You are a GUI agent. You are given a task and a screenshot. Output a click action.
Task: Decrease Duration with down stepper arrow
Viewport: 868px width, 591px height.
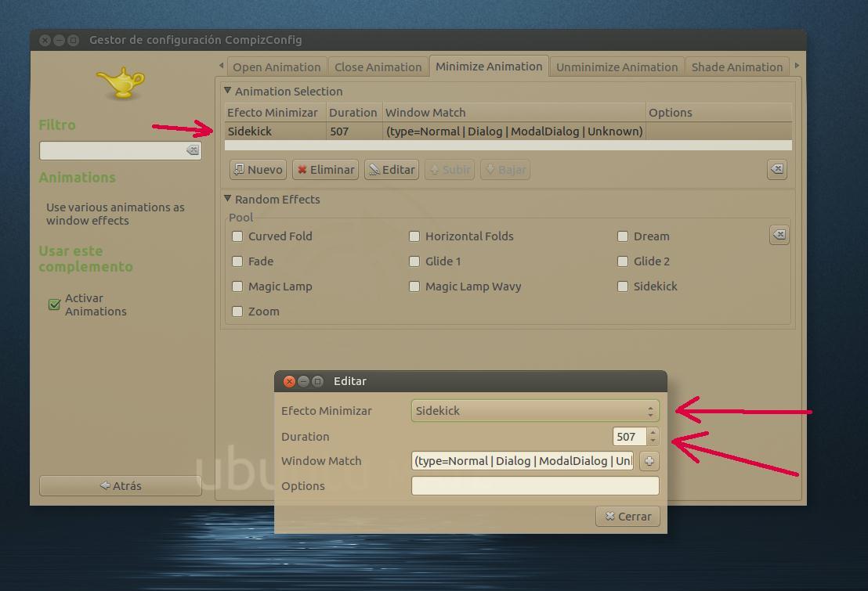653,441
